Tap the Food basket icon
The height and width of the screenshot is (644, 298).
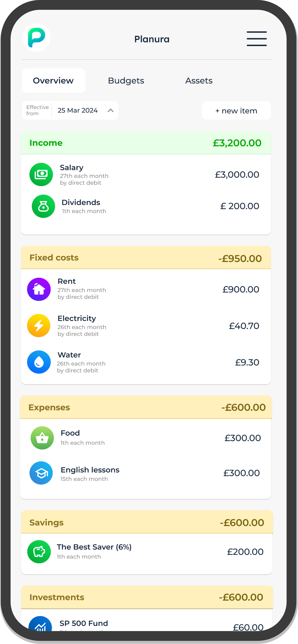(x=42, y=438)
